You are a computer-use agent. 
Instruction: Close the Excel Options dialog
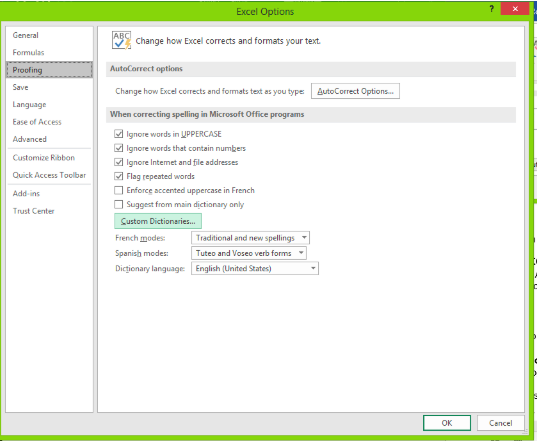pos(515,9)
